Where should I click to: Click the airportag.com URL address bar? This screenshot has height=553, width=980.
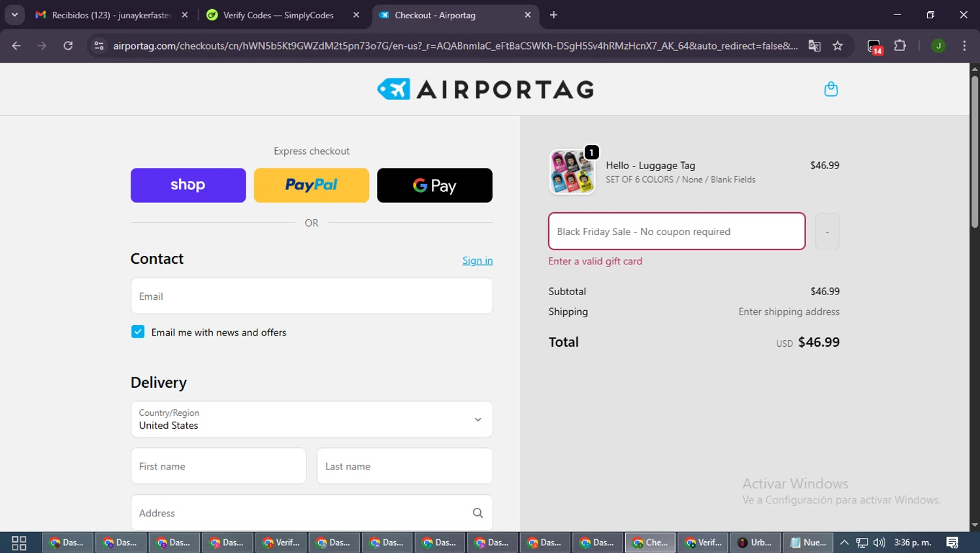[x=455, y=46]
